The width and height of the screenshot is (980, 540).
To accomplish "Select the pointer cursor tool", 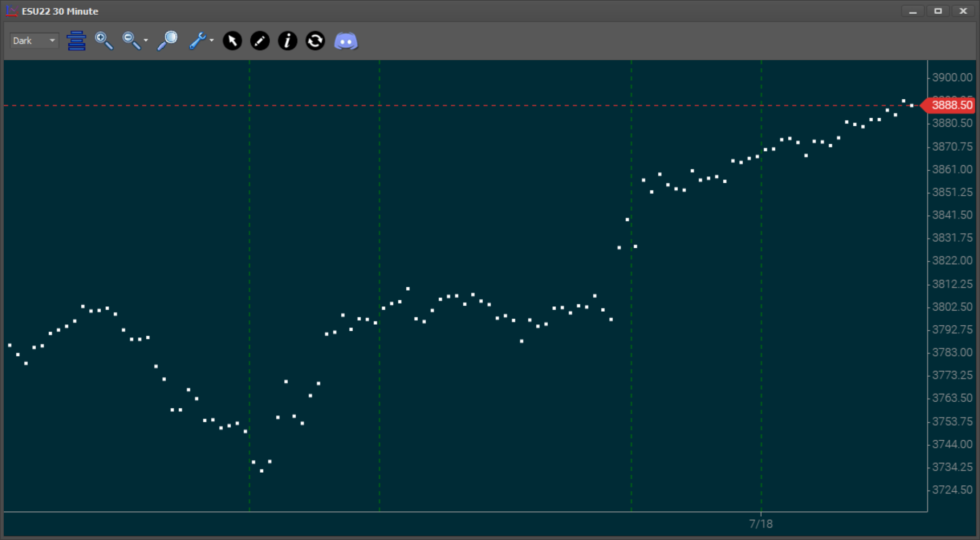I will pyautogui.click(x=232, y=41).
